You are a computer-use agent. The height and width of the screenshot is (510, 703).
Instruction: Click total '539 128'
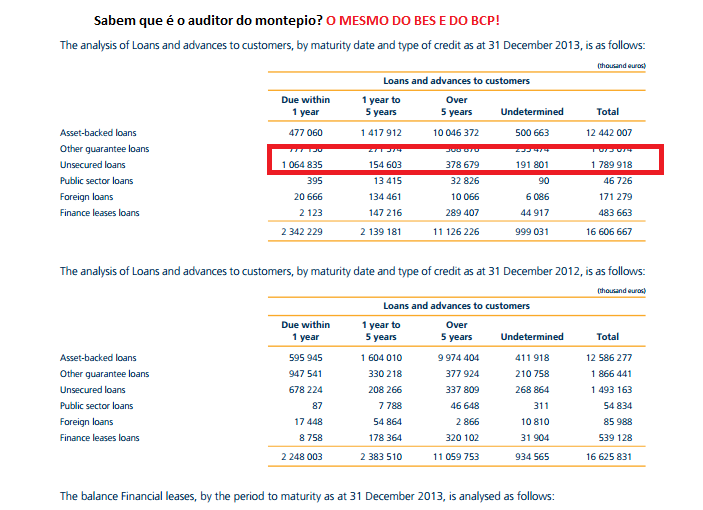(616, 438)
